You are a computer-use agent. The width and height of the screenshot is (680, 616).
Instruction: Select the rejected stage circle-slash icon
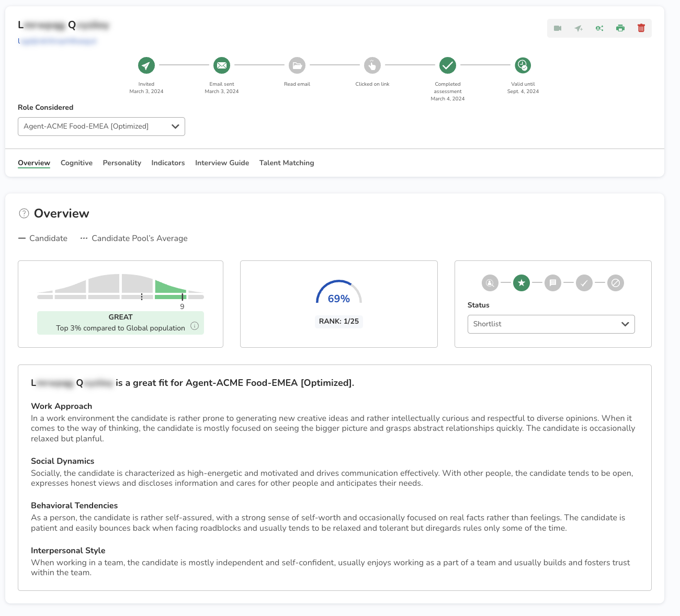click(616, 283)
